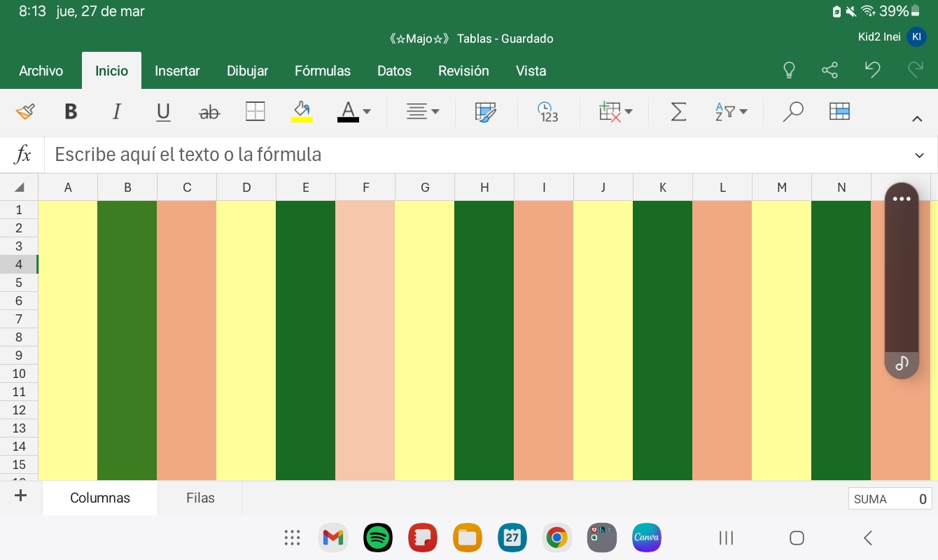Viewport: 938px width, 560px height.
Task: Add a new sheet with plus button
Action: [21, 496]
